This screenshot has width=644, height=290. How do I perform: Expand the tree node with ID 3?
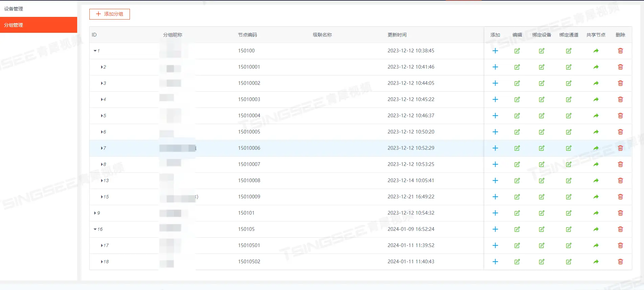click(x=102, y=83)
